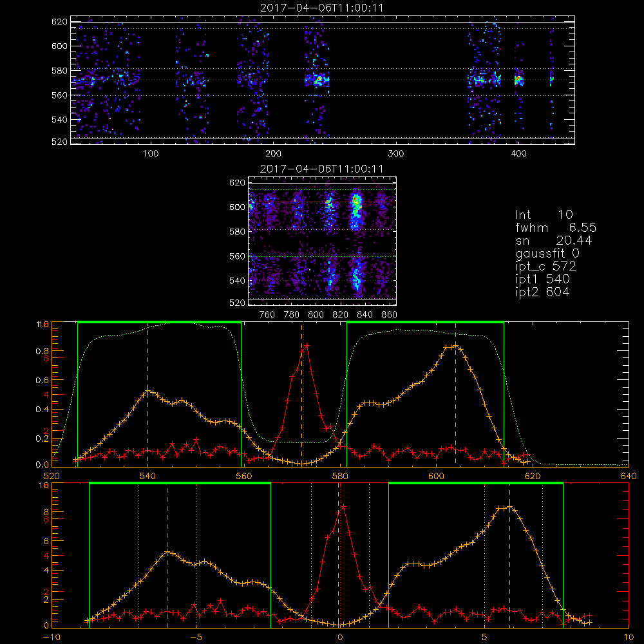Select the 'Int 10' parameter text
644x644 pixels.
[x=544, y=214]
